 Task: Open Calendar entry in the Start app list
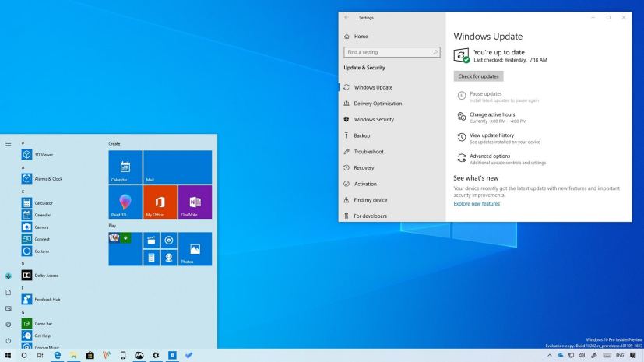[37, 215]
